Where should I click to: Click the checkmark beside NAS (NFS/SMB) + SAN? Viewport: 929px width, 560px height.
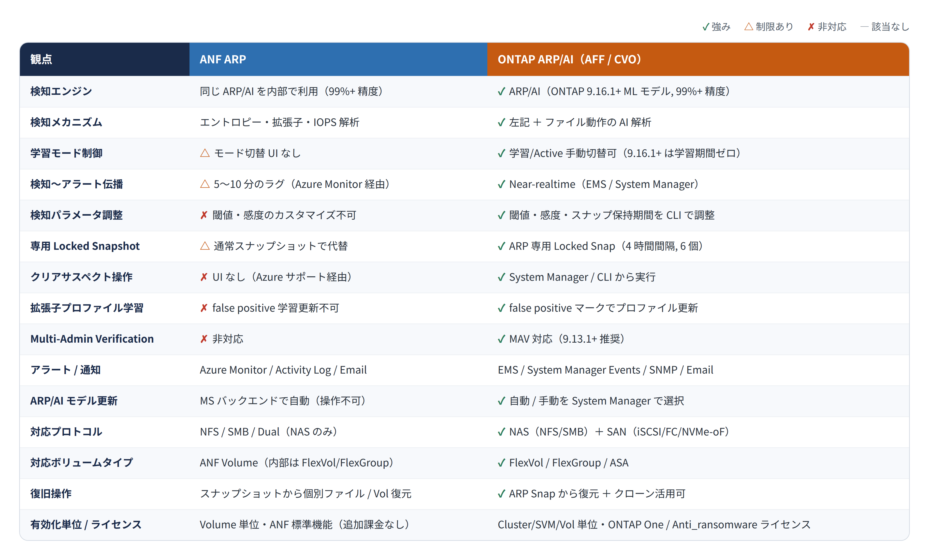[501, 432]
